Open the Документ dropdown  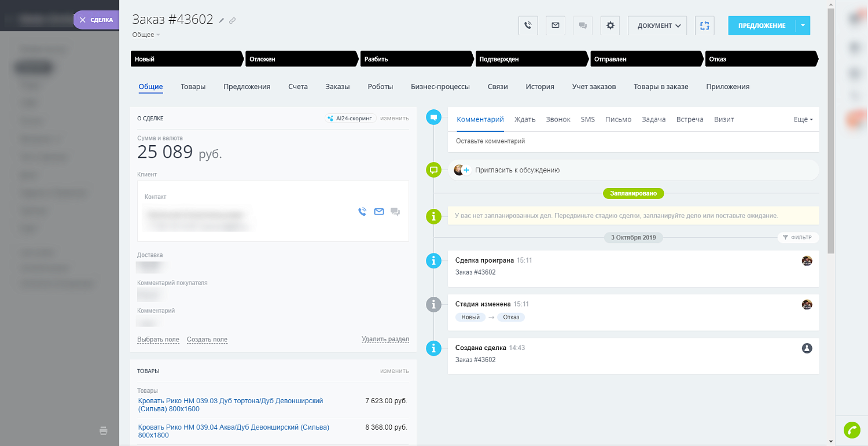(657, 25)
